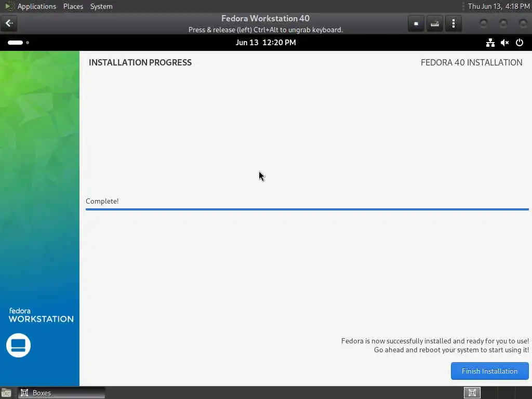Image resolution: width=532 pixels, height=399 pixels.
Task: Go back using the Boxes back arrow
Action: (9, 23)
